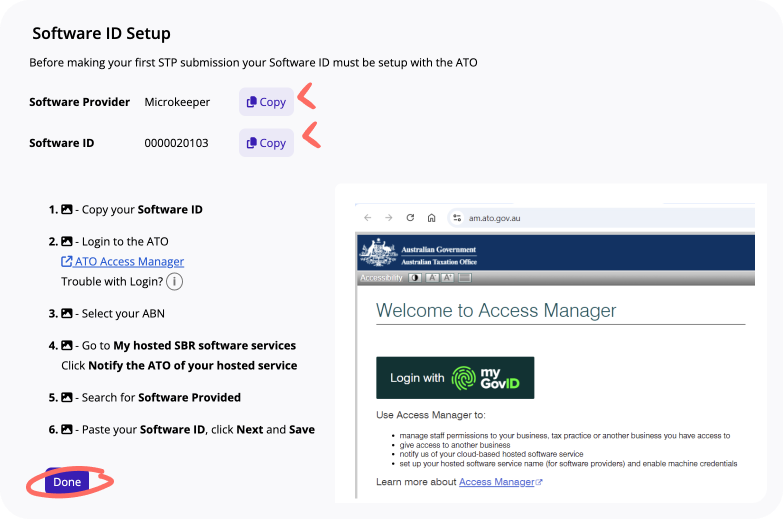Show image for step 3 Select your ABN
Viewport: 783px width, 519px height.
click(x=66, y=313)
